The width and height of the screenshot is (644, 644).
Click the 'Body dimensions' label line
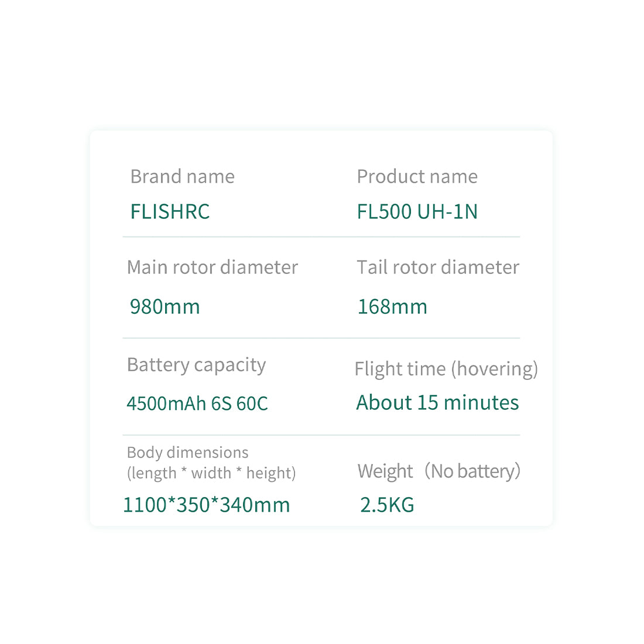point(187,453)
